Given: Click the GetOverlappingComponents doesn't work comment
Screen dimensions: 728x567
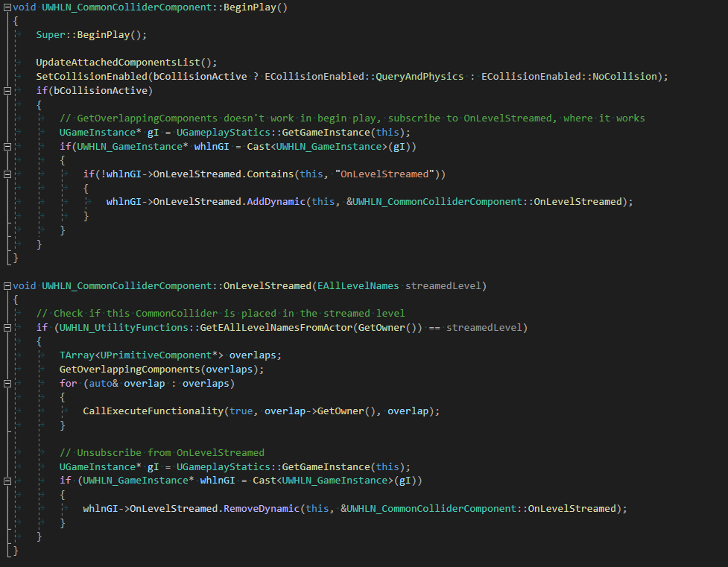Looking at the screenshot, I should (x=352, y=118).
